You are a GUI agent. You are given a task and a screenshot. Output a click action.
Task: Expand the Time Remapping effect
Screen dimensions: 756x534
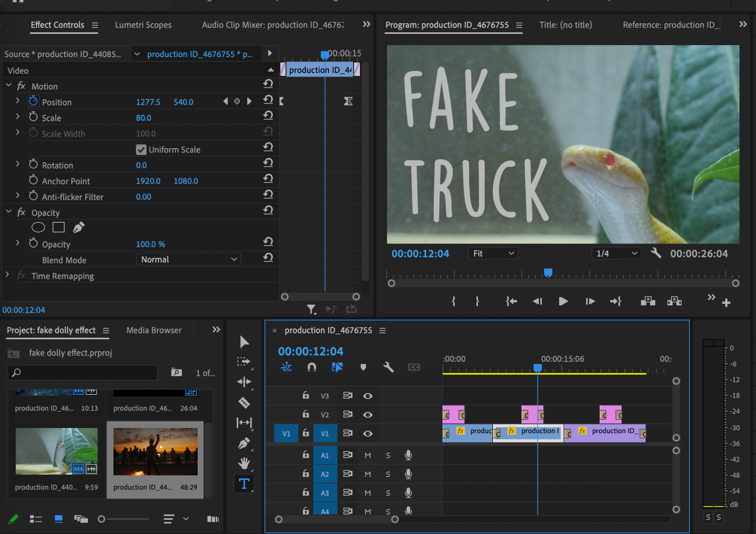(x=7, y=275)
